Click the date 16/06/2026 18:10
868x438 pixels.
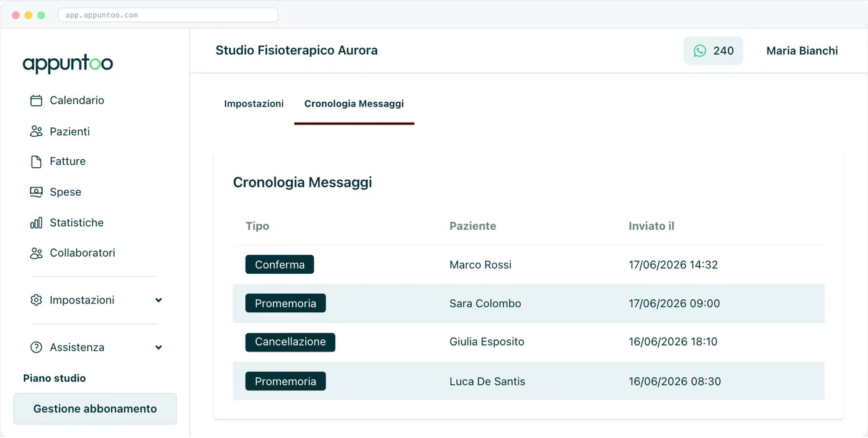coord(673,341)
